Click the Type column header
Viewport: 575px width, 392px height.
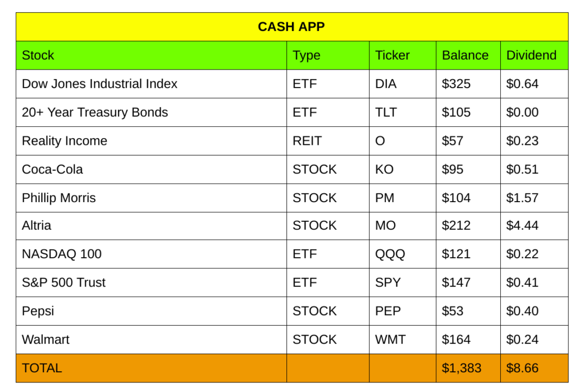[307, 56]
